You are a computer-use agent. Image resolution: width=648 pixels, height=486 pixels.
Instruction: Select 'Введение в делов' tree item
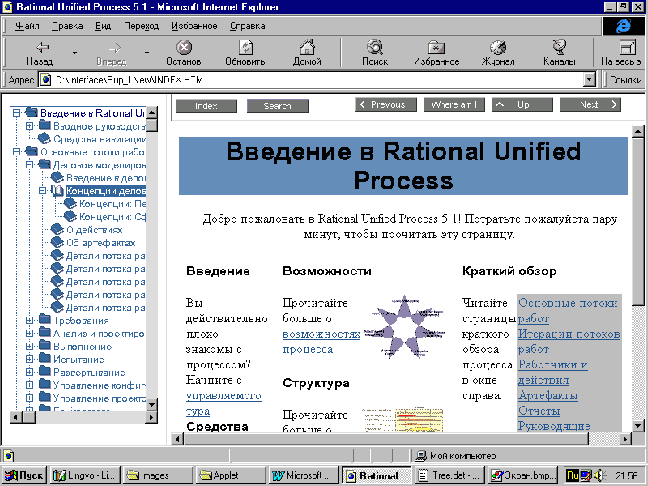(x=106, y=178)
